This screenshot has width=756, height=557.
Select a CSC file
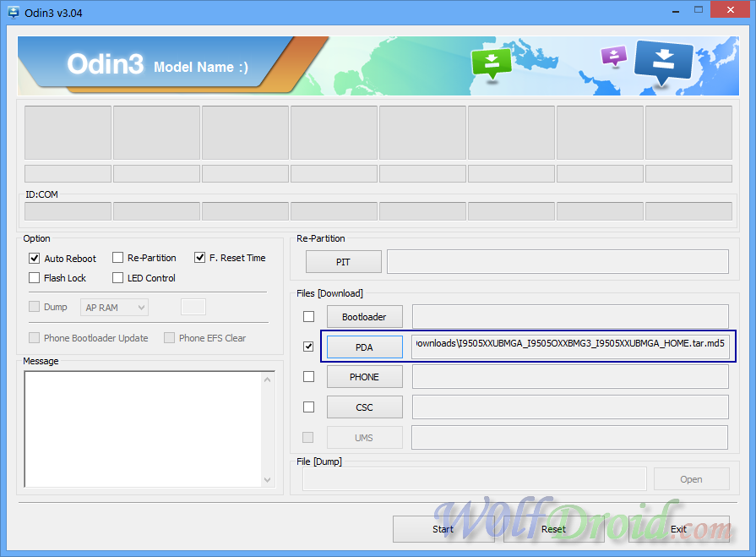[x=365, y=407]
